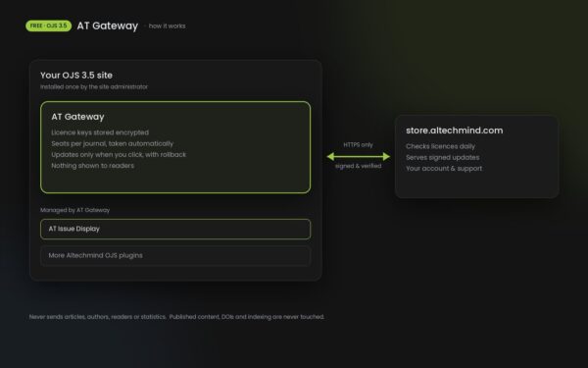Click "Seats per journal, taken automatically"

(112, 143)
